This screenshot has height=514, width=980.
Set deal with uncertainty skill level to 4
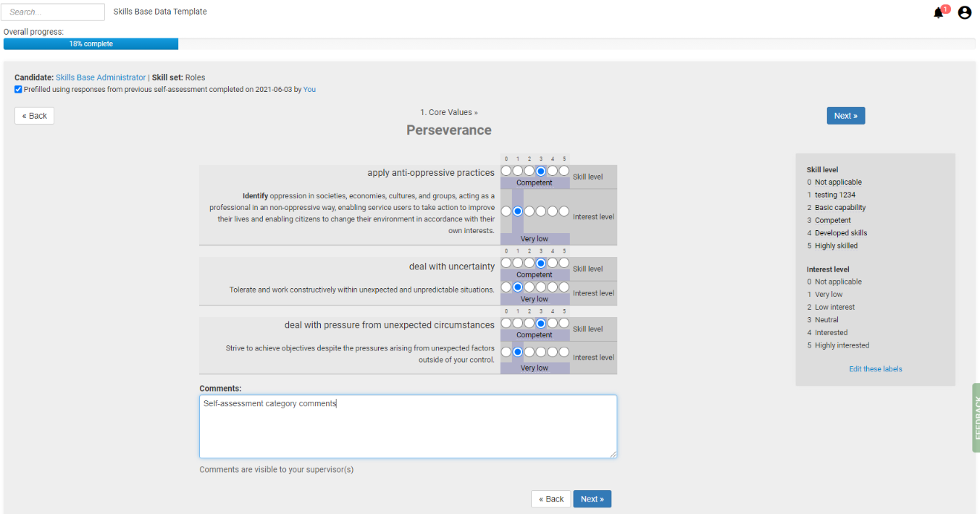pyautogui.click(x=552, y=263)
